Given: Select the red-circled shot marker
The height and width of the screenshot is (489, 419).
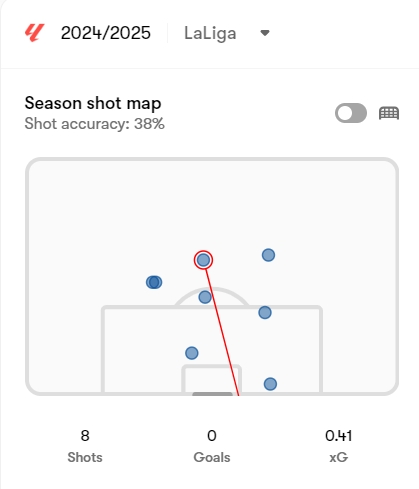Looking at the screenshot, I should 203,260.
